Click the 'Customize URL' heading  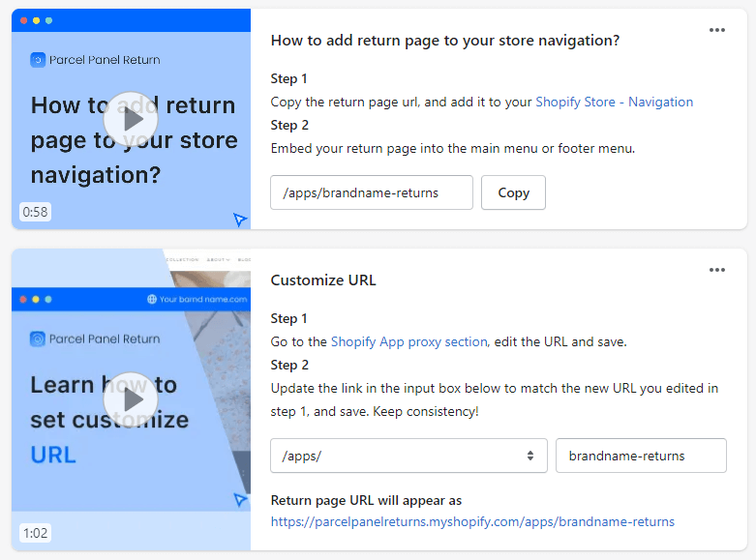pyautogui.click(x=323, y=280)
